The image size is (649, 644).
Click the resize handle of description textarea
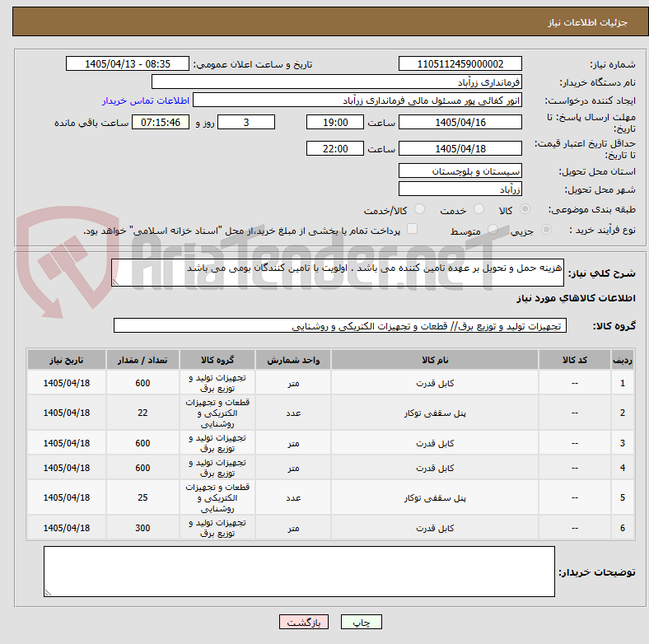click(115, 282)
